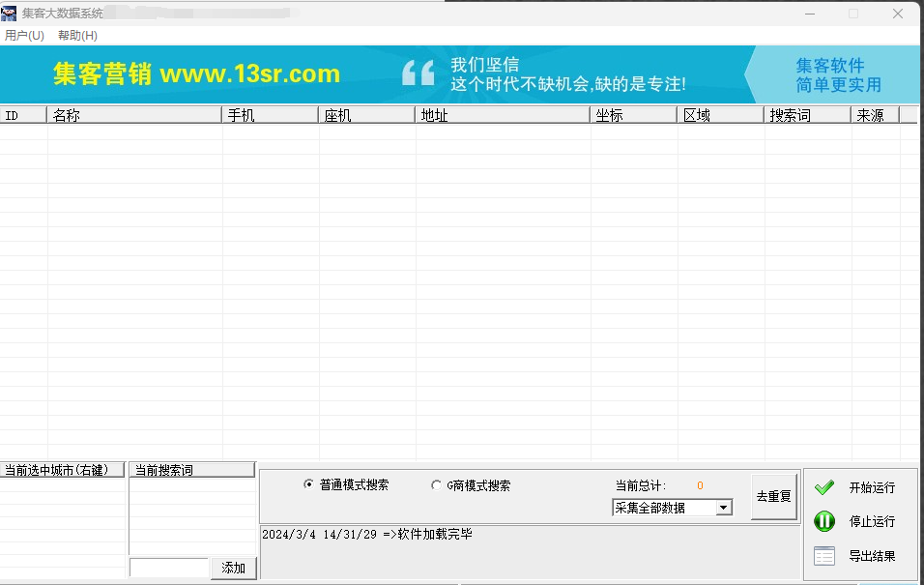Open the 采集全部数据 dropdown

pos(724,508)
